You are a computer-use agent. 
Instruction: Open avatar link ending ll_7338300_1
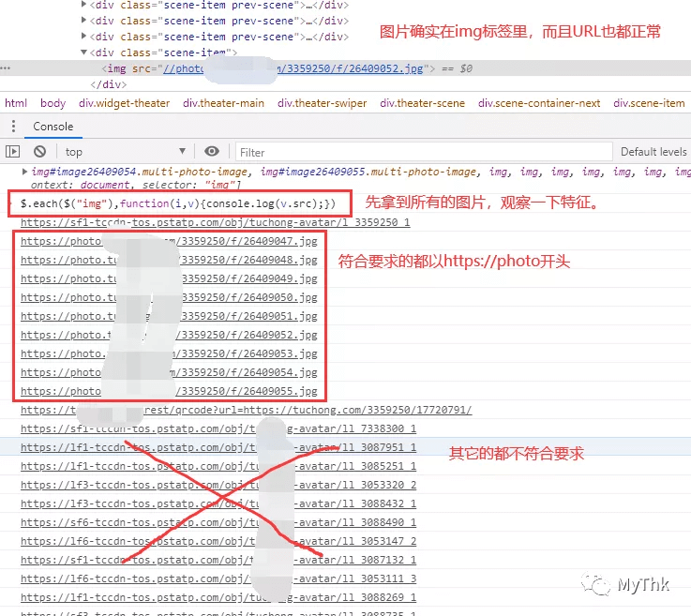[x=218, y=428]
